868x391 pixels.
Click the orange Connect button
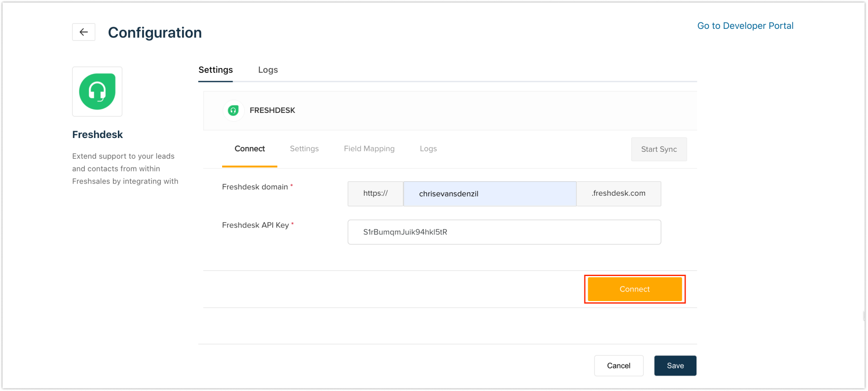(635, 289)
